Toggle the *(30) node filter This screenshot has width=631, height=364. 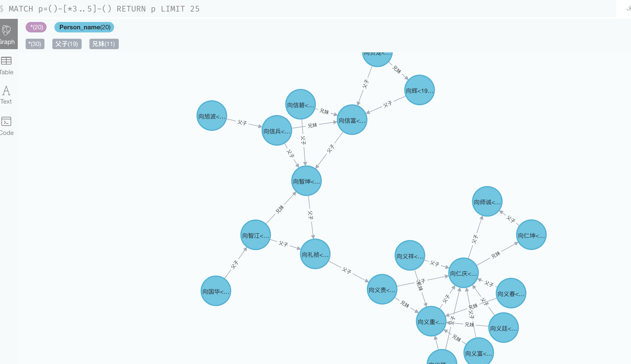tap(34, 44)
